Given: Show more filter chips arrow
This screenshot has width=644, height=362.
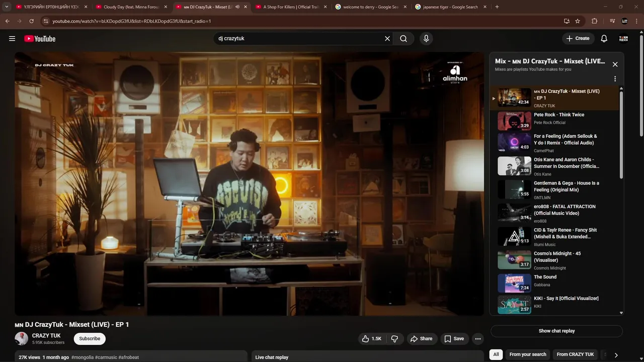Looking at the screenshot, I should coord(616,355).
